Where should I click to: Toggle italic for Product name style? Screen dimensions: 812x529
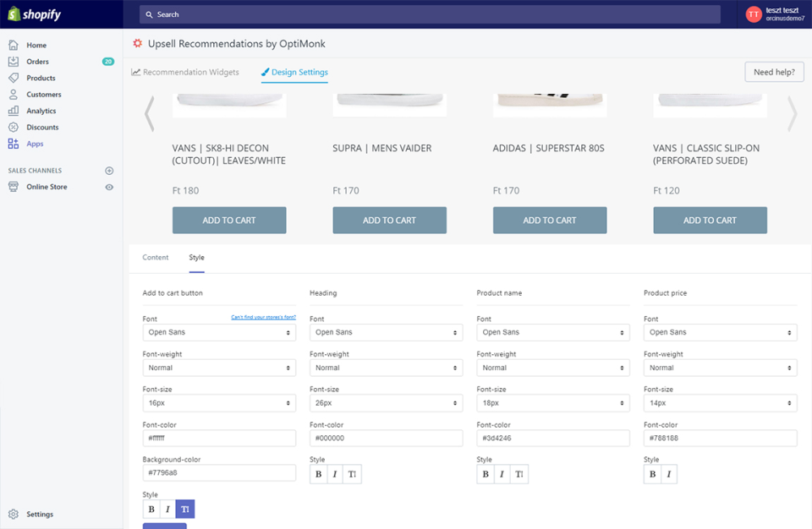[502, 474]
